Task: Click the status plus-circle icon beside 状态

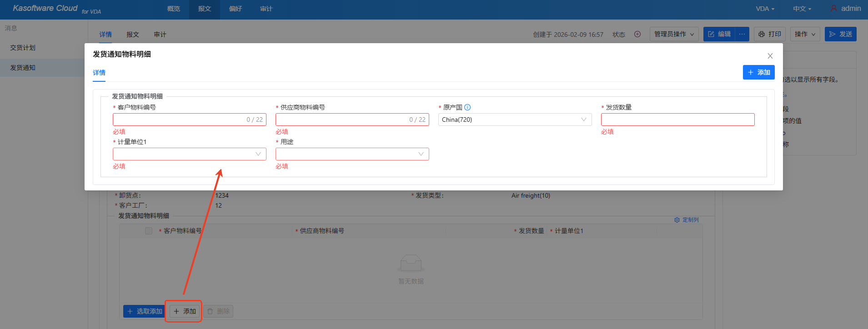Action: [x=637, y=34]
